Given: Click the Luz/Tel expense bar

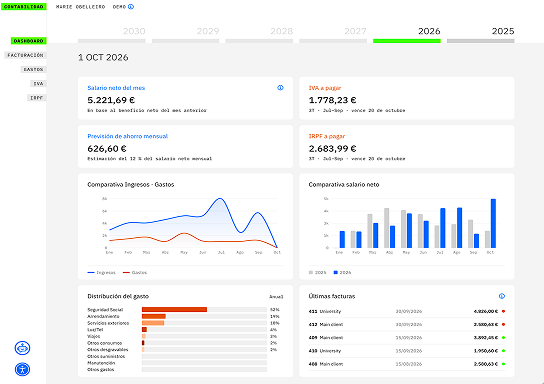Looking at the screenshot, I should pyautogui.click(x=144, y=329).
